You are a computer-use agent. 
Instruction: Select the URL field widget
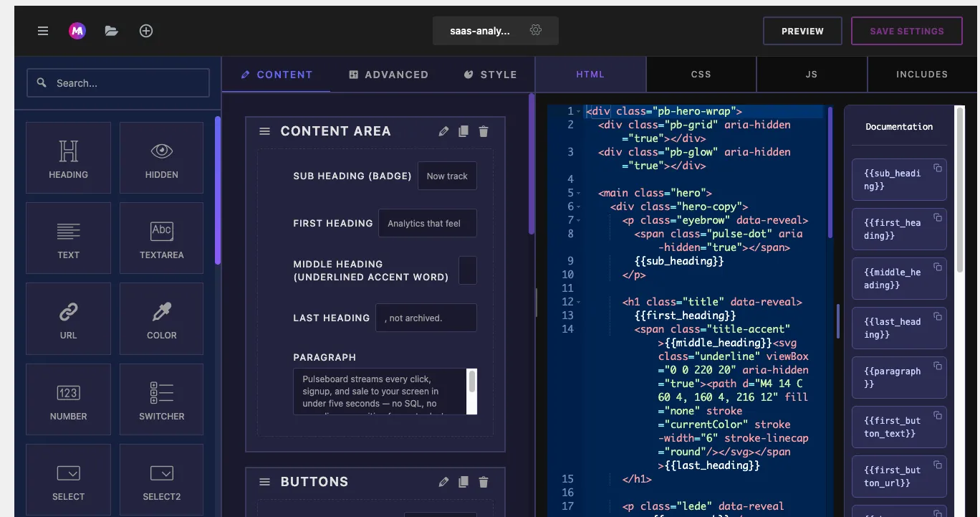(x=68, y=318)
